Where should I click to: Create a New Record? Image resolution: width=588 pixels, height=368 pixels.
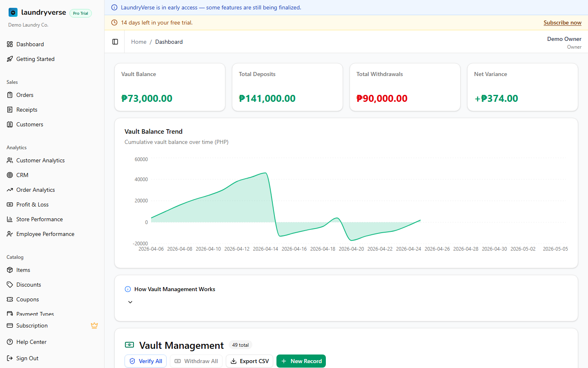click(x=301, y=361)
